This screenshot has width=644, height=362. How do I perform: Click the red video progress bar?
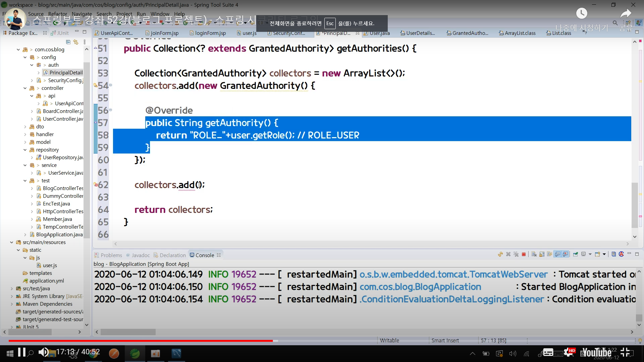point(141,341)
